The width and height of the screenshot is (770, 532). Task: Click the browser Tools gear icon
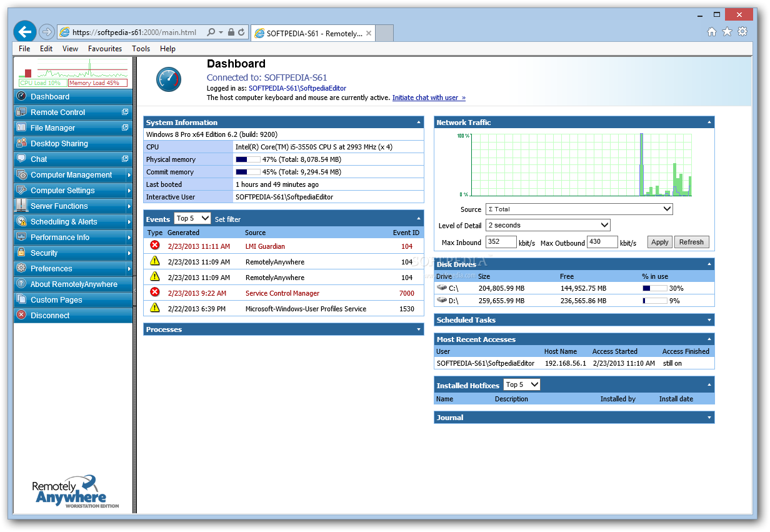(742, 32)
